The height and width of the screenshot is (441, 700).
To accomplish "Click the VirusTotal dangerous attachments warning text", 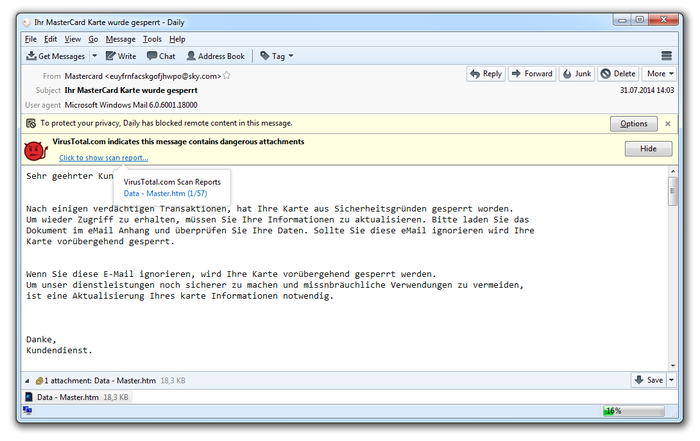I will 178,141.
